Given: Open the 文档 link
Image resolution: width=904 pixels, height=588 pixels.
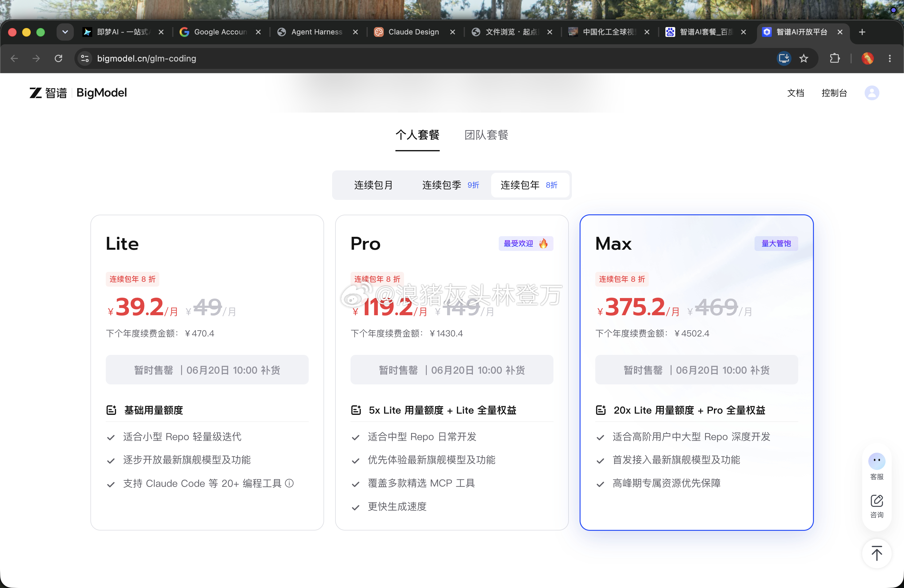Looking at the screenshot, I should [x=796, y=93].
